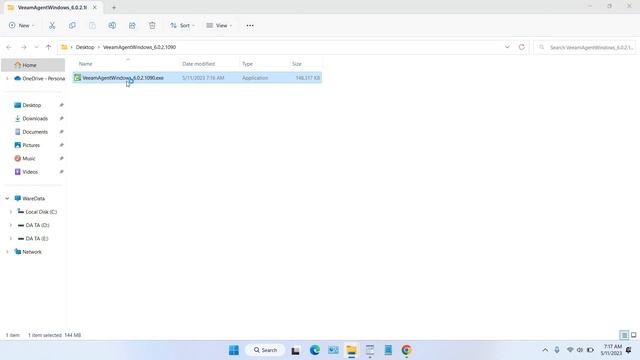Click the battery tray icon

click(590, 350)
